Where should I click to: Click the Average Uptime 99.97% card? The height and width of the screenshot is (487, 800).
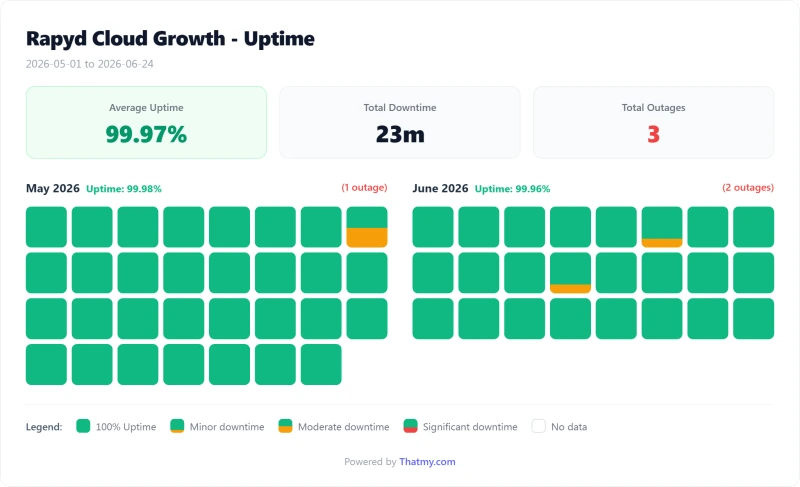tap(146, 122)
